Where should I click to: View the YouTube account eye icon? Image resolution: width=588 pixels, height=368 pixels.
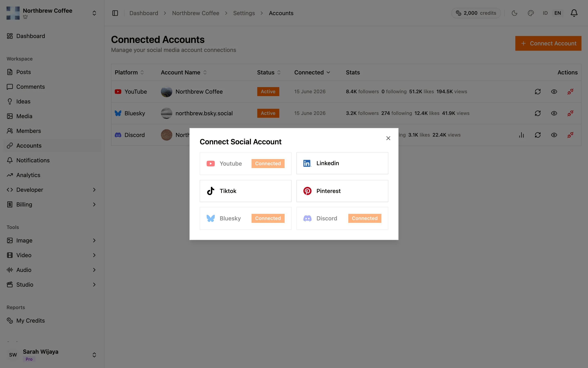tap(554, 92)
